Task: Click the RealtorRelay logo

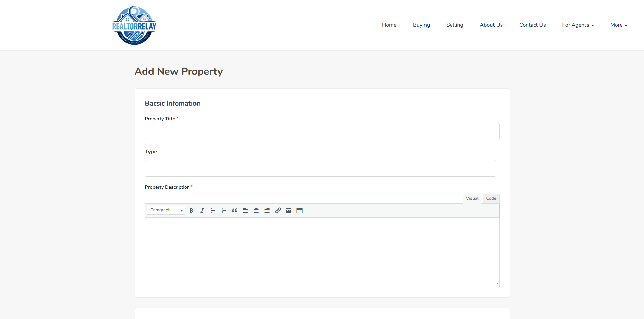Action: coord(134,25)
